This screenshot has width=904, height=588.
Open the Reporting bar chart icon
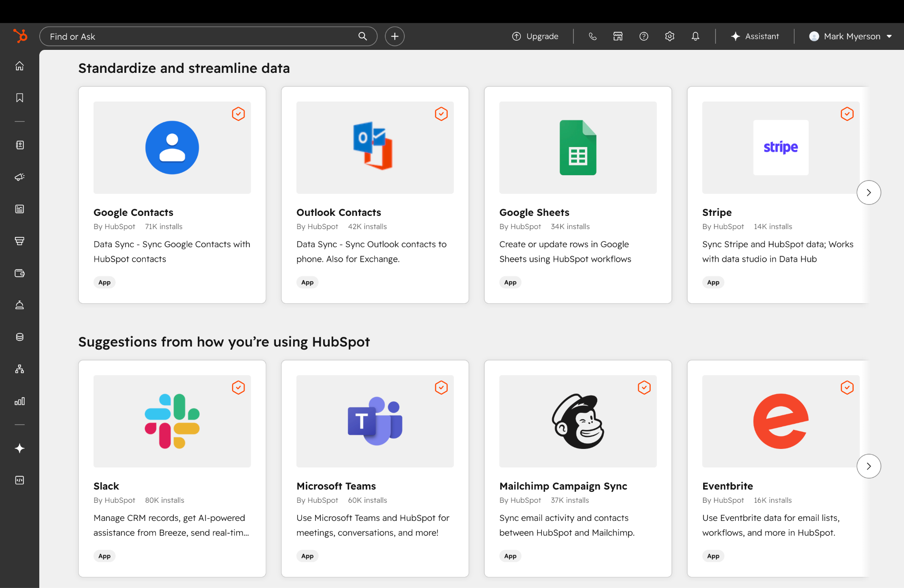19,401
